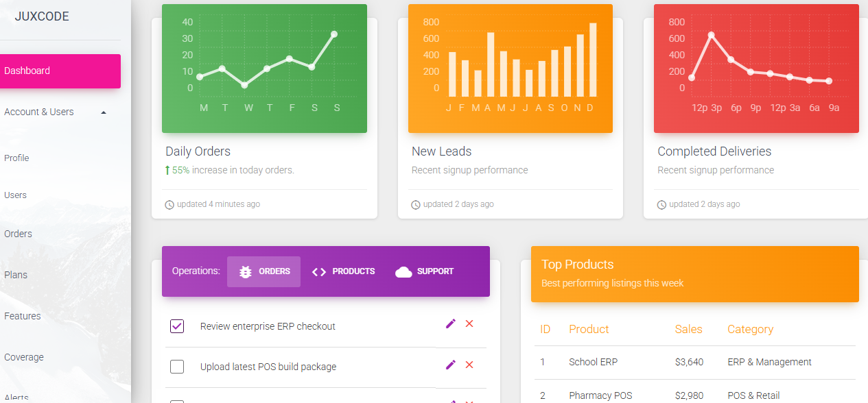Edit the Upload latest POS build task
This screenshot has width=868, height=403.
coord(450,365)
